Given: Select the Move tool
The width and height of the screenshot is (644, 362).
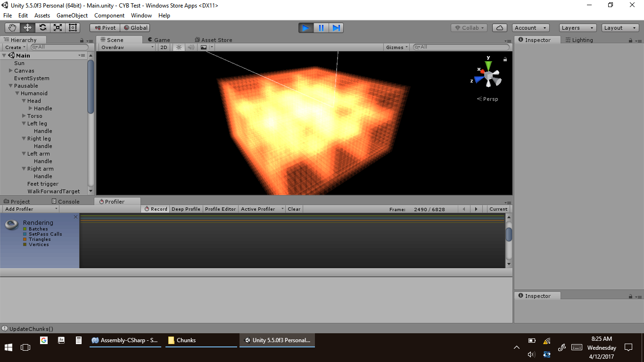Looking at the screenshot, I should (x=27, y=28).
